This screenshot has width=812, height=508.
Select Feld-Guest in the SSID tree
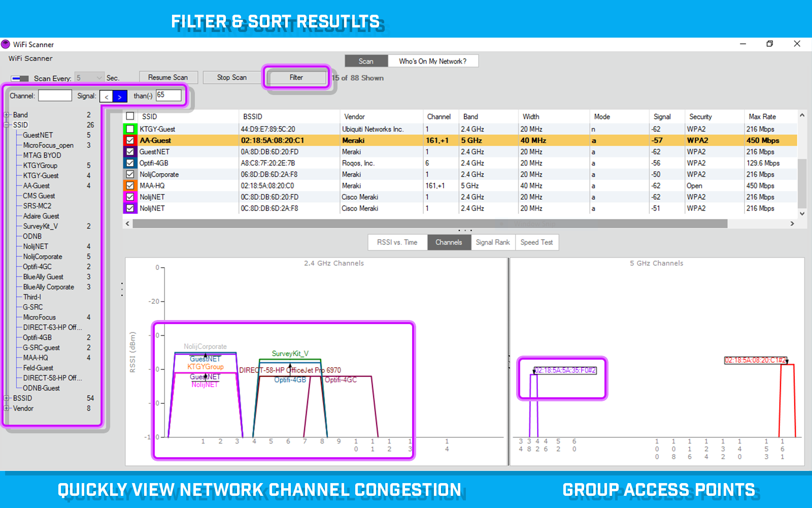tap(38, 368)
